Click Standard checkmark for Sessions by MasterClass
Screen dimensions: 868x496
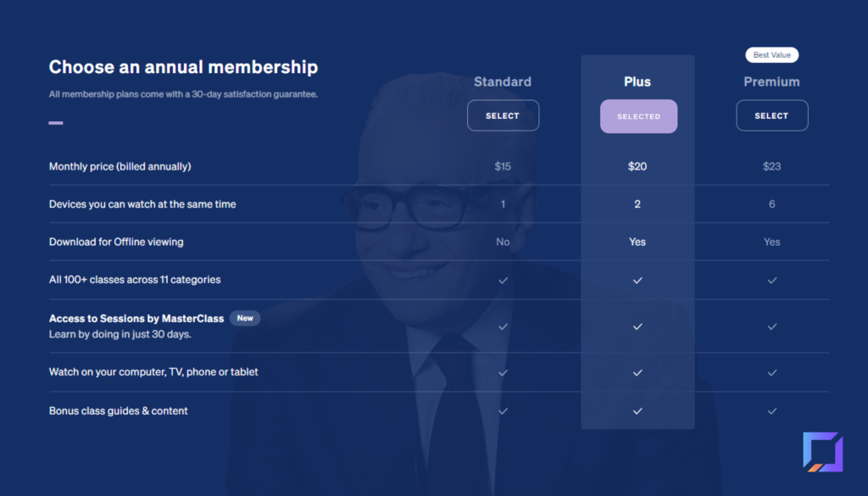pyautogui.click(x=503, y=326)
